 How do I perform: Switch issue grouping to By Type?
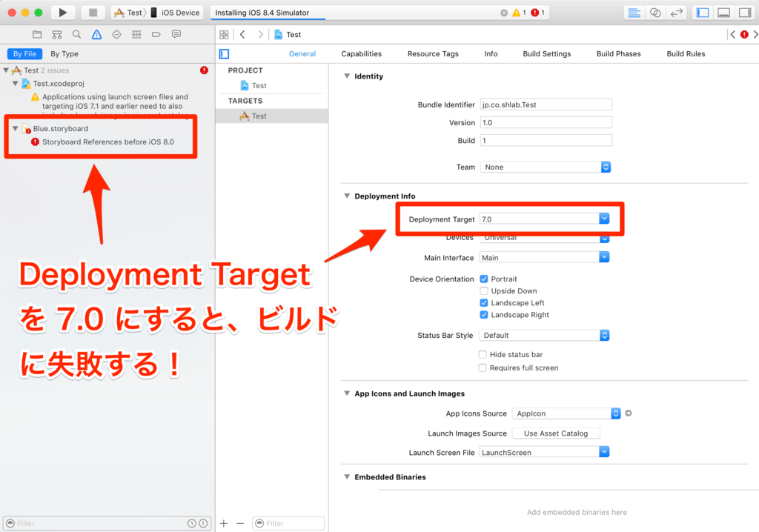[64, 54]
